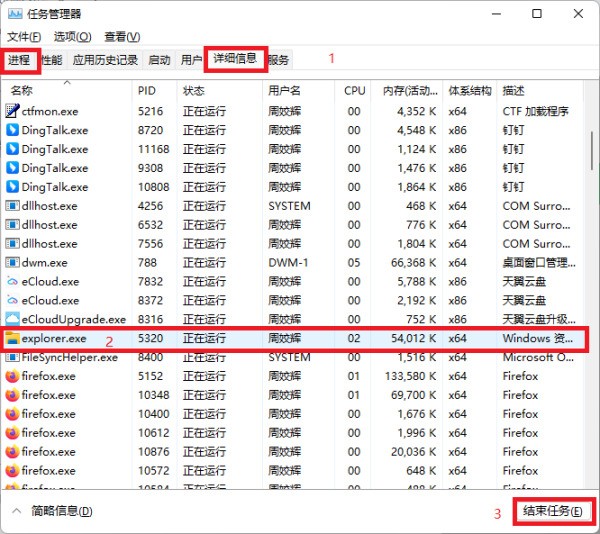Click the Task Manager title bar icon

pyautogui.click(x=13, y=14)
